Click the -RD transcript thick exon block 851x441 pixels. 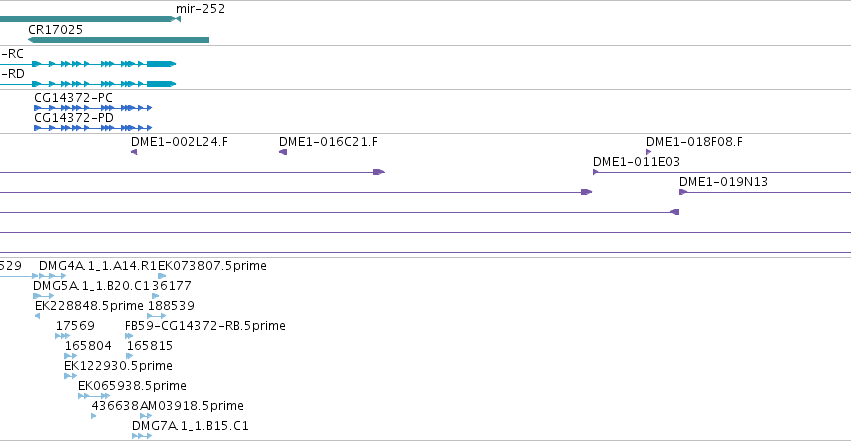pos(161,84)
